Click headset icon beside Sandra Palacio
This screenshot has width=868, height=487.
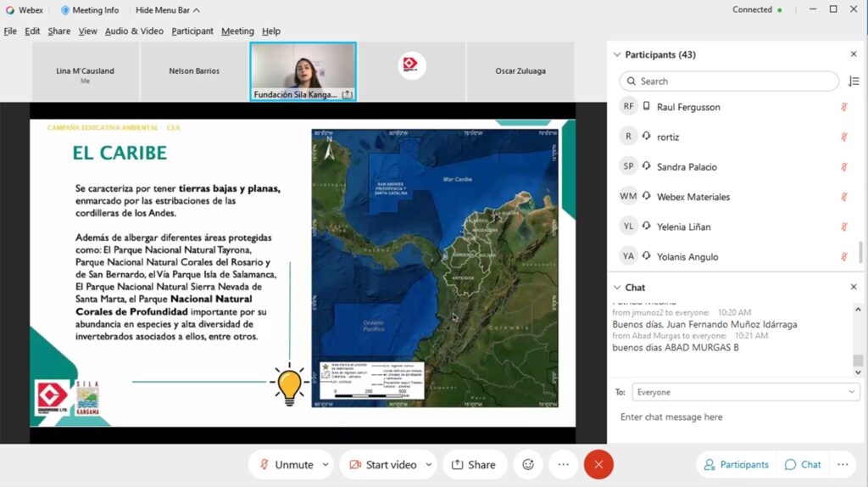tap(646, 165)
